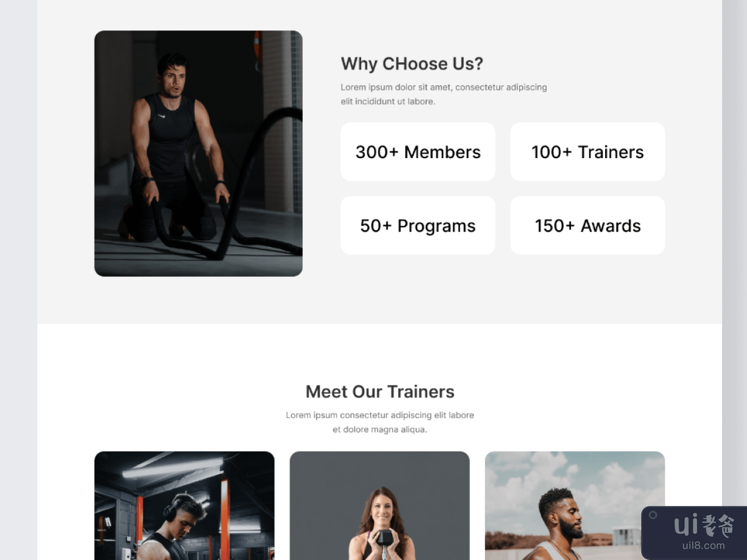Open the uil8.com watermark link

click(x=704, y=546)
